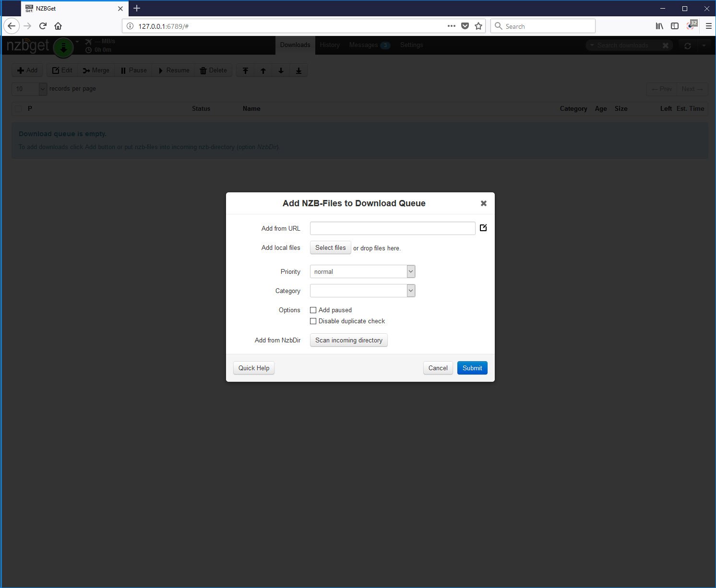This screenshot has height=588, width=716.
Task: Open the Settings tab
Action: [x=412, y=45]
